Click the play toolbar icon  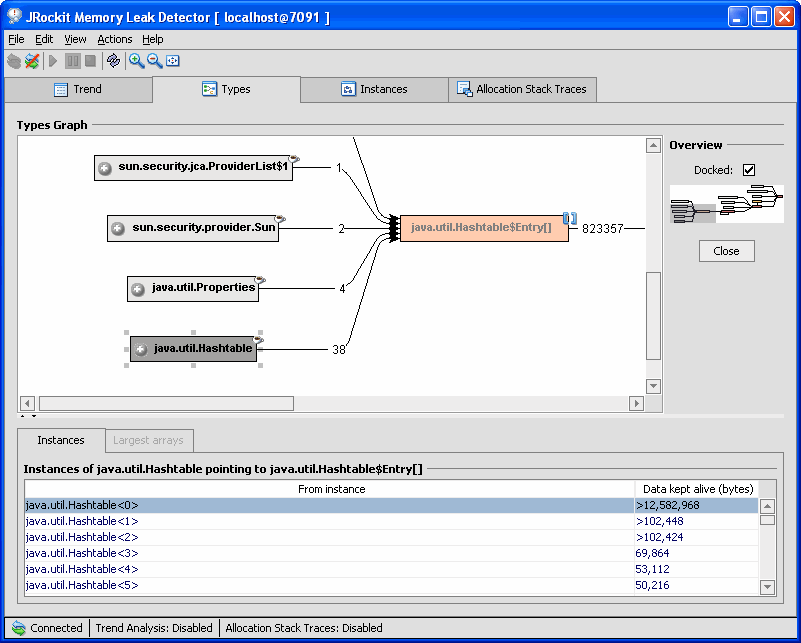tap(53, 61)
